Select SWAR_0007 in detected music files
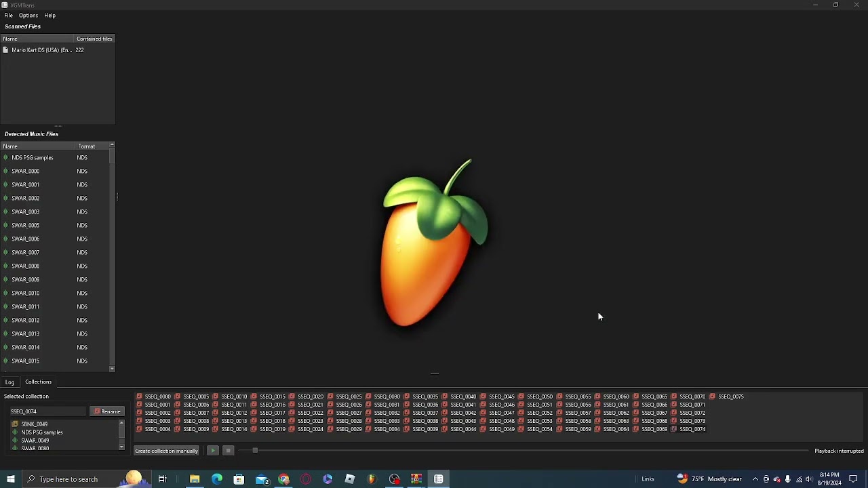The height and width of the screenshot is (488, 868). point(56,253)
